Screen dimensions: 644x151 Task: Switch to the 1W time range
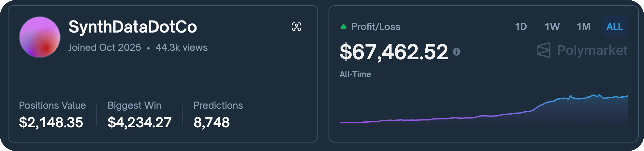point(552,27)
